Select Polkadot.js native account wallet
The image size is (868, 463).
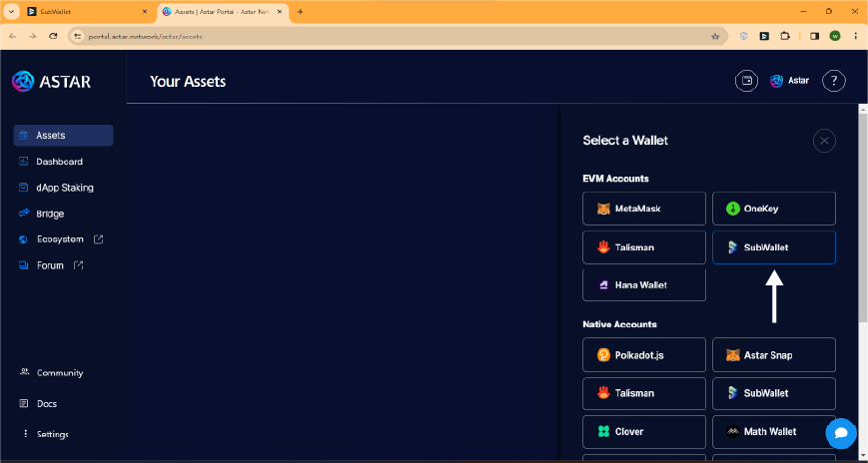pos(643,355)
